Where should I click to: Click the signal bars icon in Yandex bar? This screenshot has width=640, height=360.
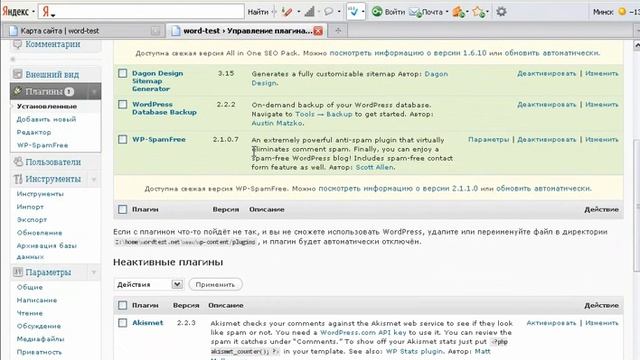(x=310, y=12)
